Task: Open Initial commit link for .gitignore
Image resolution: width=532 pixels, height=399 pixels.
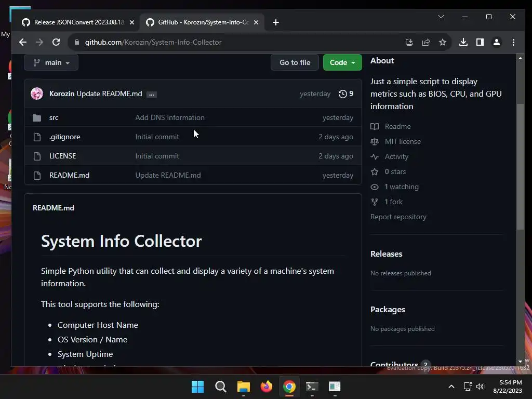Action: 157,137
